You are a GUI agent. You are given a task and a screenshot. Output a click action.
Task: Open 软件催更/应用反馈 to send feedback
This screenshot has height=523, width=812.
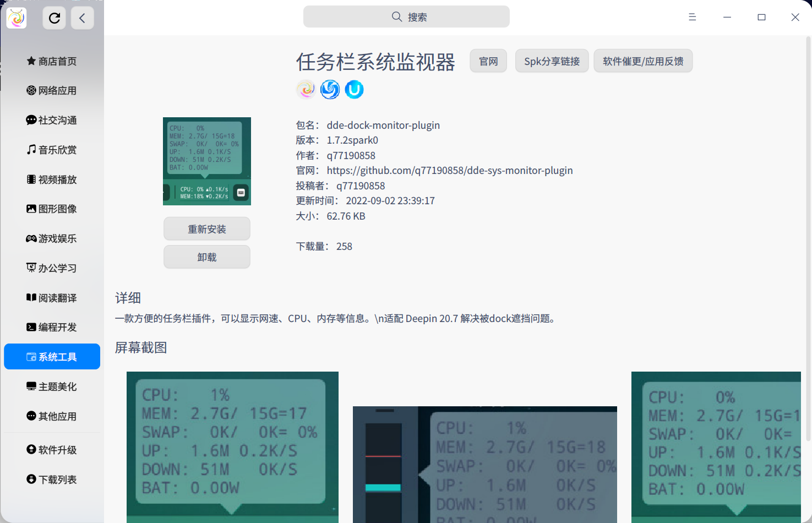coord(643,61)
